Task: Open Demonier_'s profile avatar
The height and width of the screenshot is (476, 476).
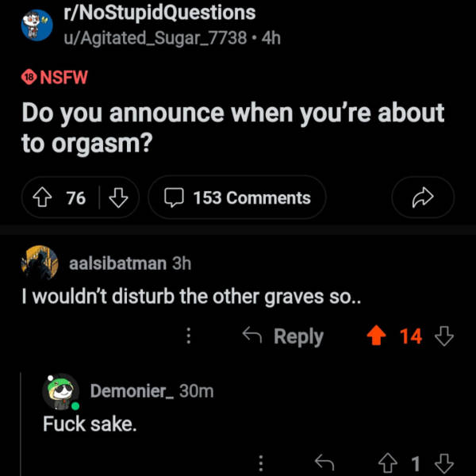Action: [61, 391]
